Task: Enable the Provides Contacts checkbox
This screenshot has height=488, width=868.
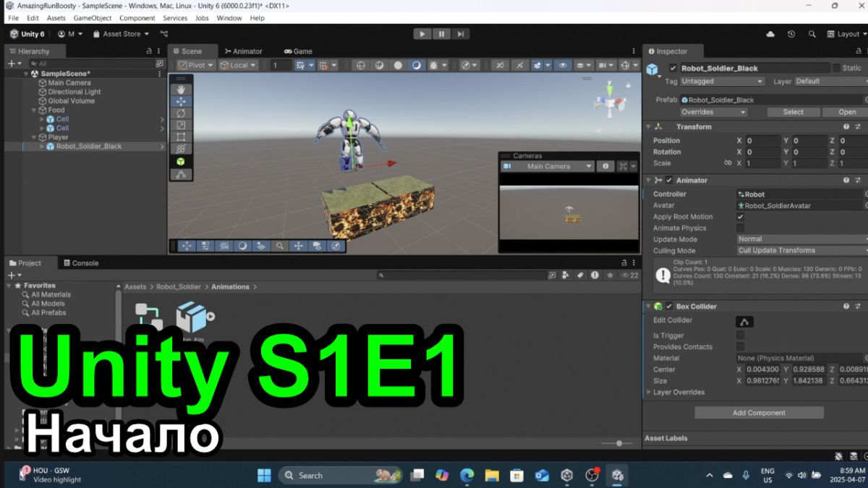Action: tap(740, 346)
